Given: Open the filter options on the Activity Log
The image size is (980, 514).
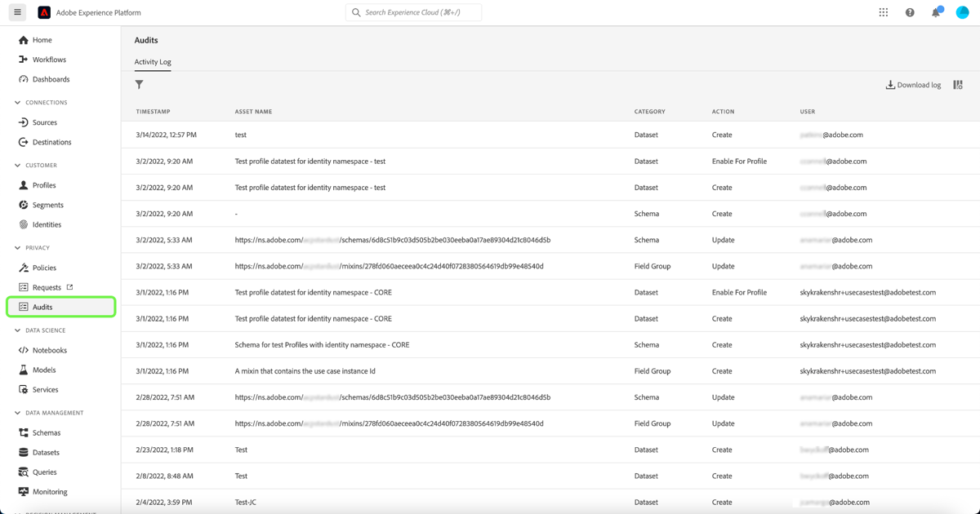Looking at the screenshot, I should pos(139,84).
